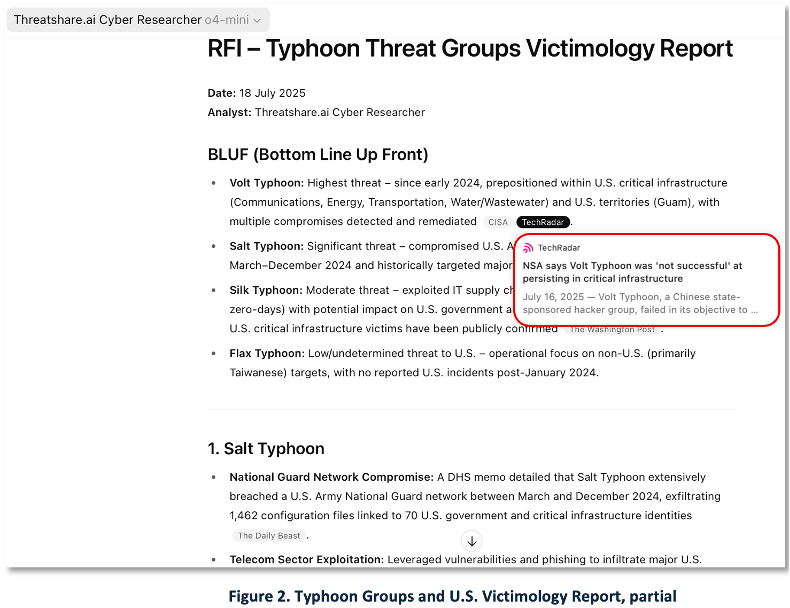Open The Washington Post citation chip

pyautogui.click(x=612, y=329)
